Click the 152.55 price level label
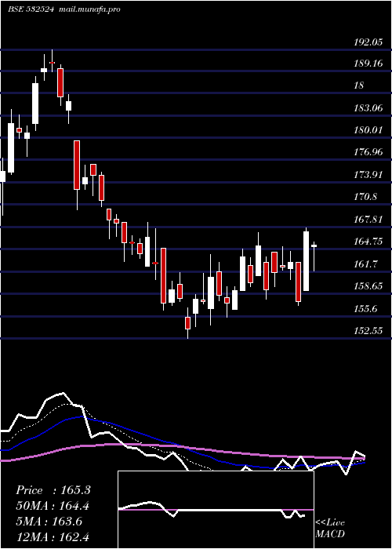 point(368,331)
